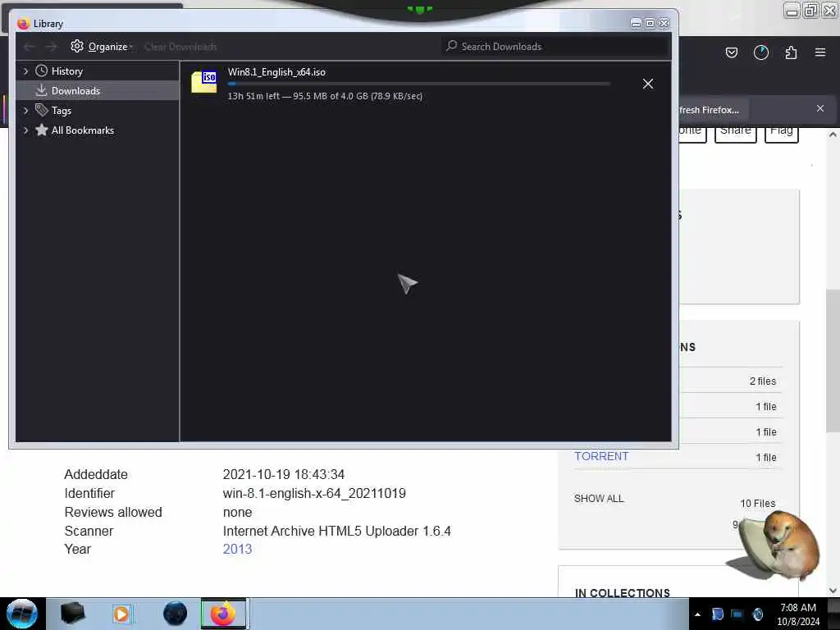Click SHOW ALL download options
This screenshot has height=630, width=840.
(599, 498)
